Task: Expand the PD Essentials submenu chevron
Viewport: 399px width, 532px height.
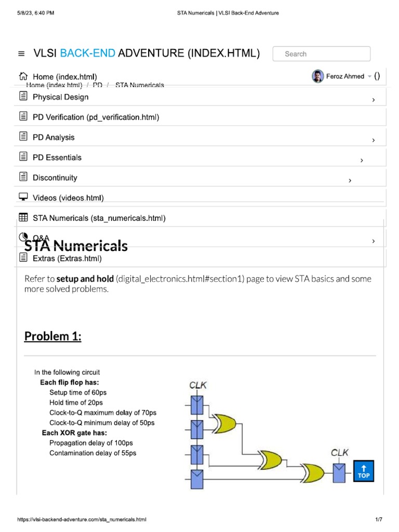Action: (362, 161)
